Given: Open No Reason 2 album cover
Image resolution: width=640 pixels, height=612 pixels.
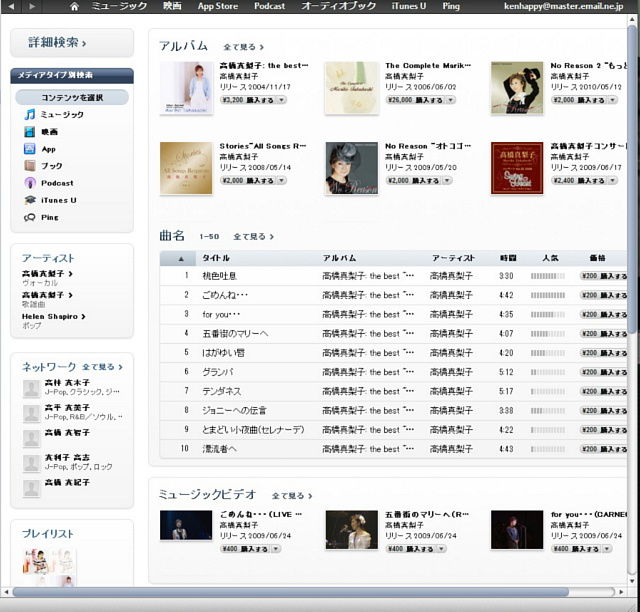Looking at the screenshot, I should tap(517, 88).
